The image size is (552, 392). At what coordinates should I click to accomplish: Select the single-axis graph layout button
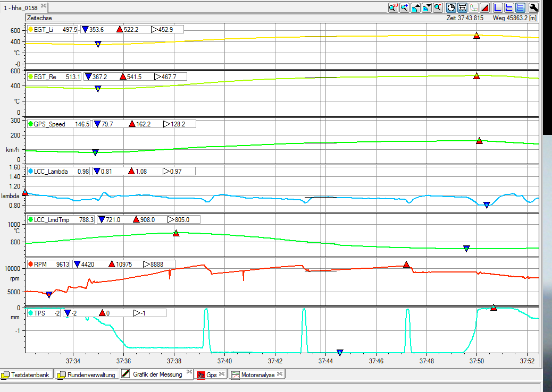coord(498,7)
